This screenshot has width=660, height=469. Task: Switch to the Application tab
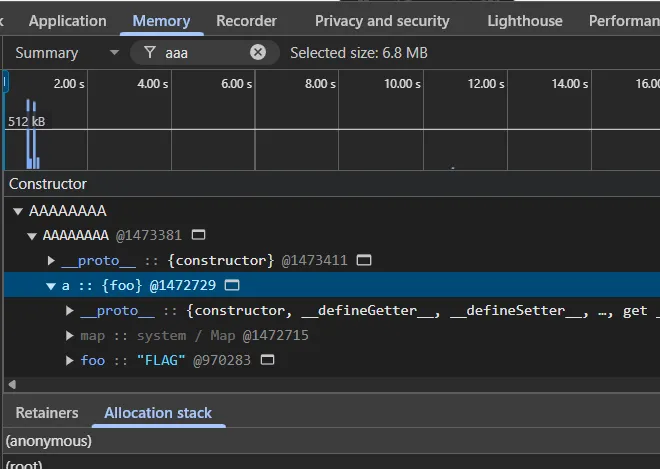[x=67, y=20]
